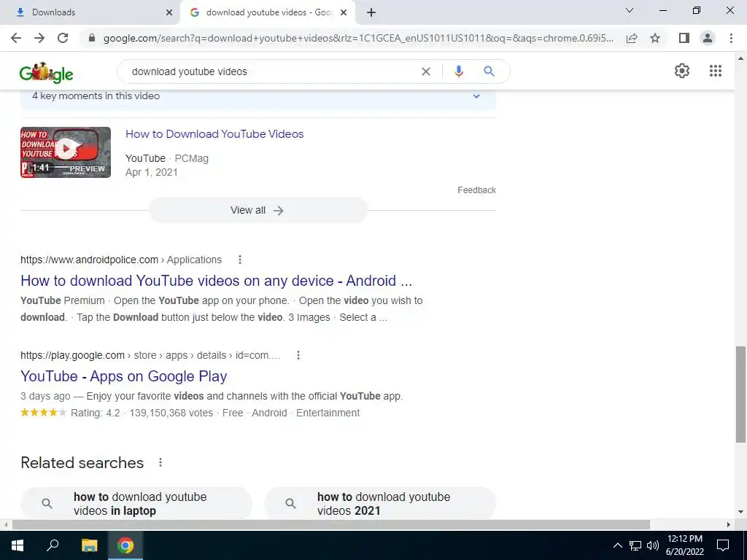The width and height of the screenshot is (747, 560).
Task: Open the volume control in the tray
Action: (x=653, y=545)
